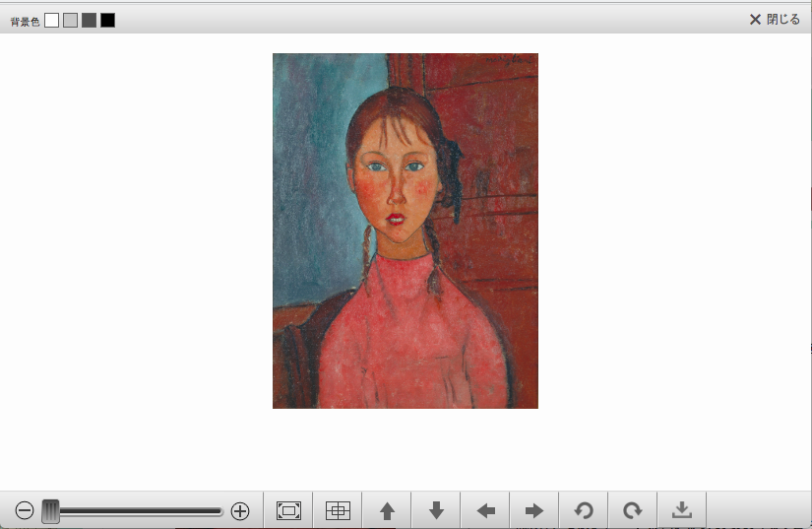Screen dimensions: 812x529
Task: Rotate image clockwise
Action: coord(633,511)
